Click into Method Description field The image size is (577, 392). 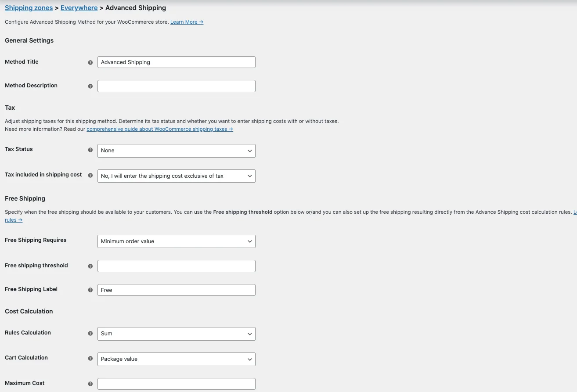tap(176, 86)
